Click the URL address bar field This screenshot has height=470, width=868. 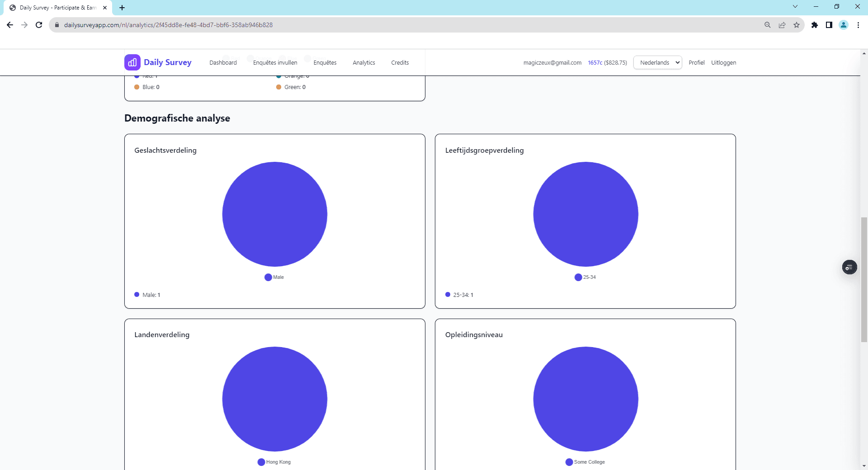click(x=407, y=25)
